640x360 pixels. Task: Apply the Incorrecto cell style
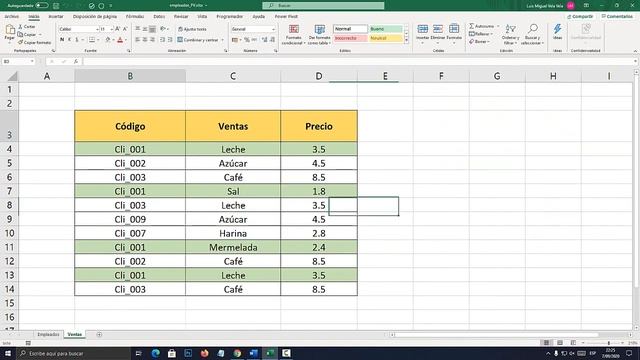pos(350,38)
